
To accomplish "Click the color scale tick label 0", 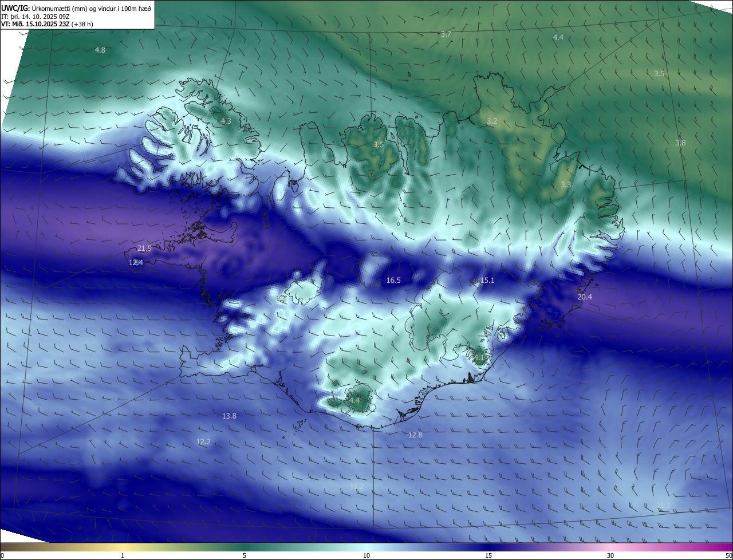I will click(2, 555).
